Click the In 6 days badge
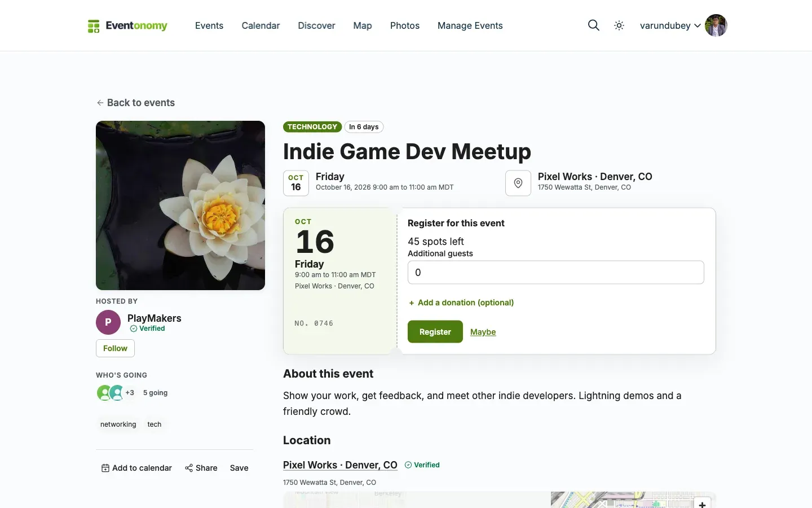Image resolution: width=812 pixels, height=508 pixels. click(364, 127)
